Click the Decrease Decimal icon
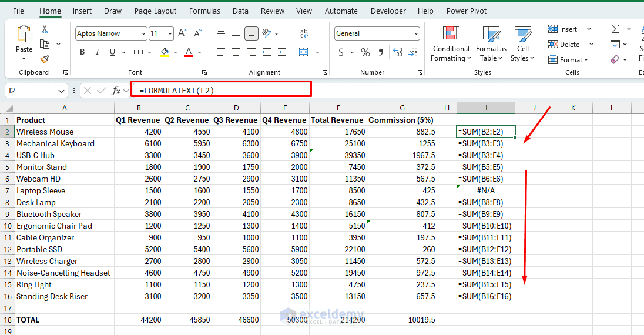 coord(412,52)
